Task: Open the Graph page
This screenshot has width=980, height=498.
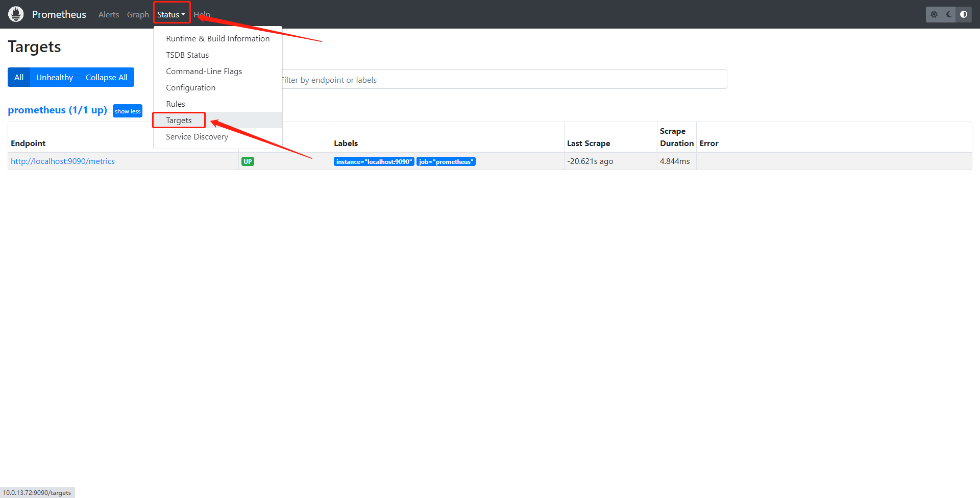Action: [138, 14]
